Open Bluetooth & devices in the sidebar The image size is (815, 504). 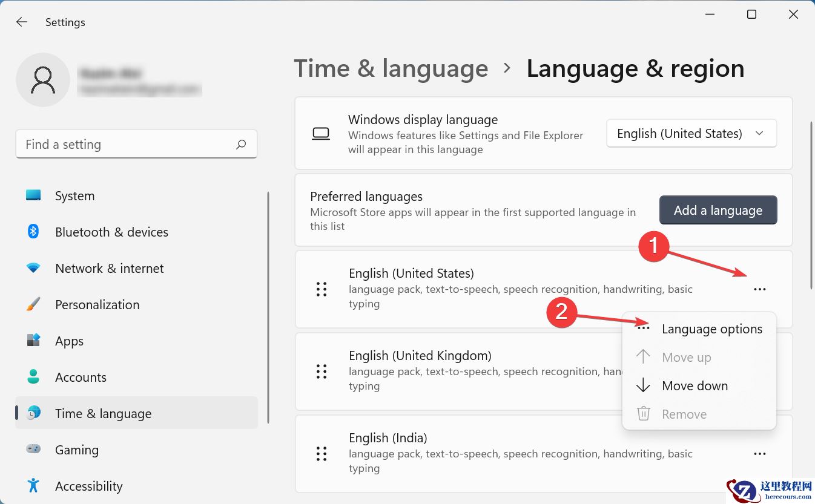[136, 232]
